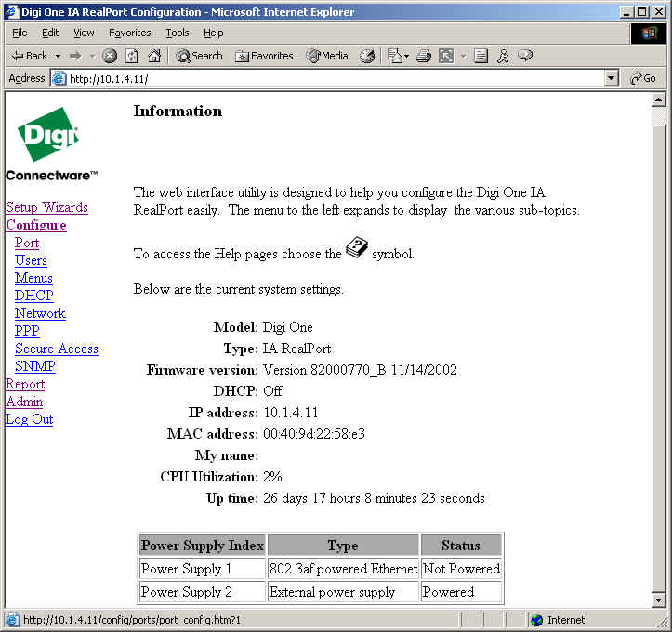Screen dimensions: 672x632
Task: Click the Print toolbar icon
Action: 424,56
